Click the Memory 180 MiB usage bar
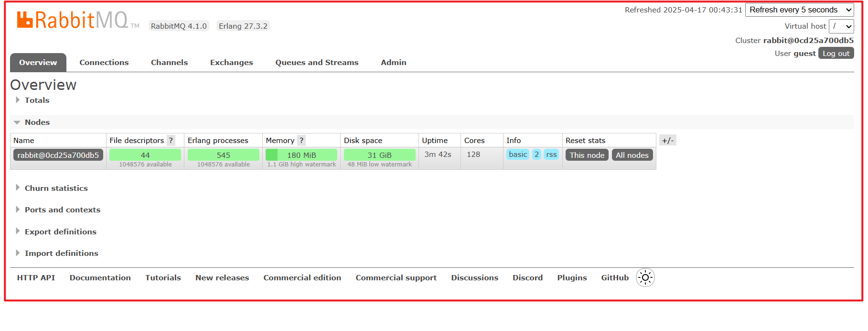Image resolution: width=868 pixels, height=331 pixels. point(301,155)
